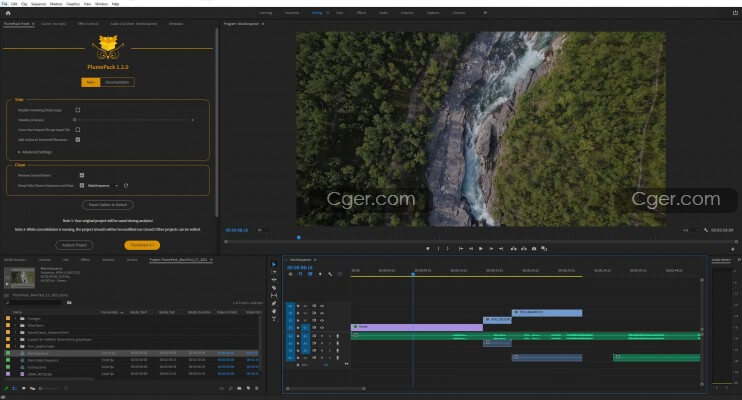Select the Razor tool
Screen dimensions: 742x400
274,288
